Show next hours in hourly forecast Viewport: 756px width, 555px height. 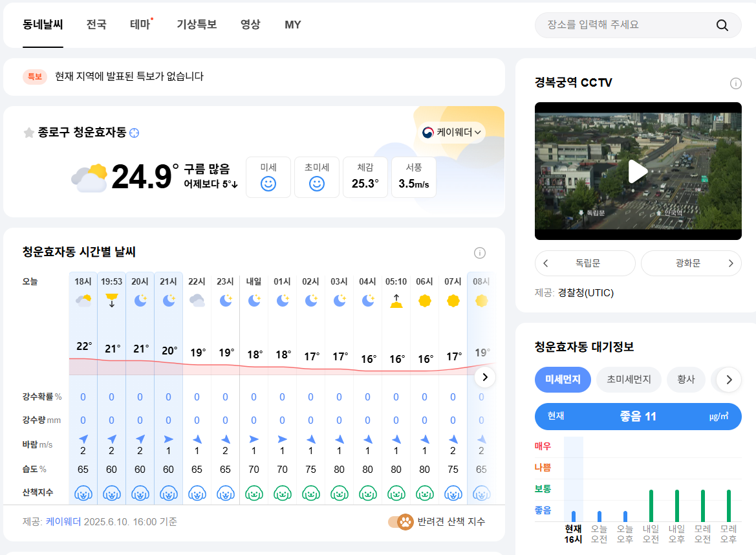(485, 377)
